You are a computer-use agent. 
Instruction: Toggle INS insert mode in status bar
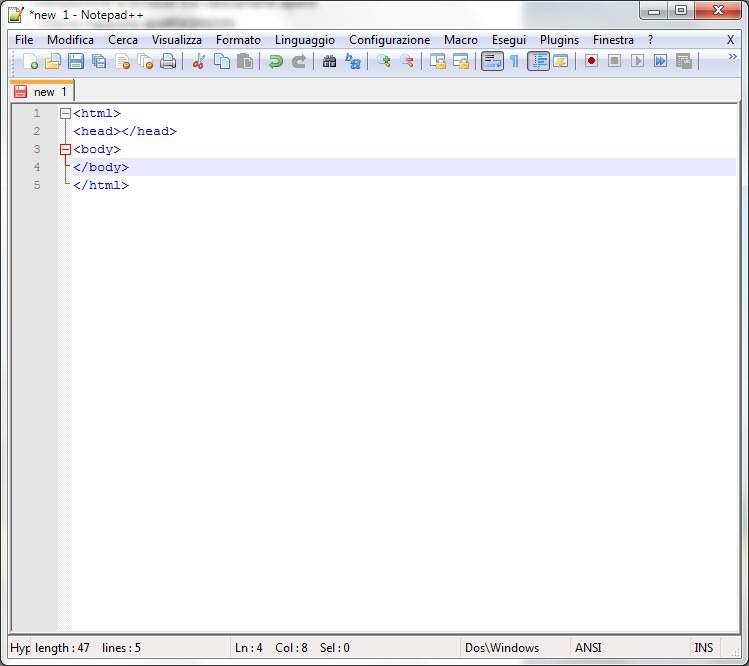pyautogui.click(x=704, y=648)
